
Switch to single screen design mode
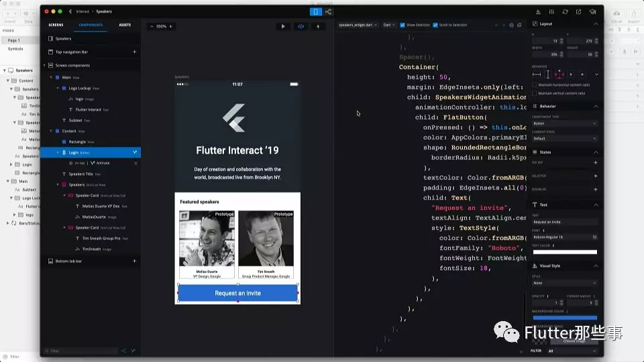(315, 12)
